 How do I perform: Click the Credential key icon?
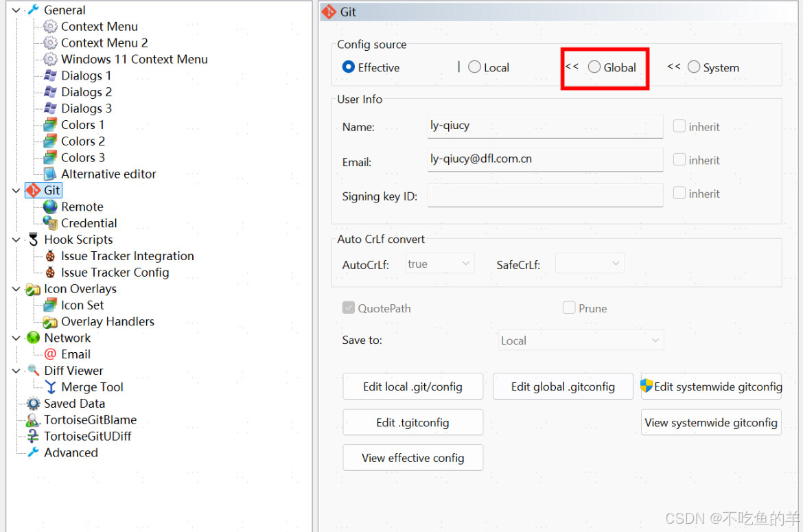[50, 222]
